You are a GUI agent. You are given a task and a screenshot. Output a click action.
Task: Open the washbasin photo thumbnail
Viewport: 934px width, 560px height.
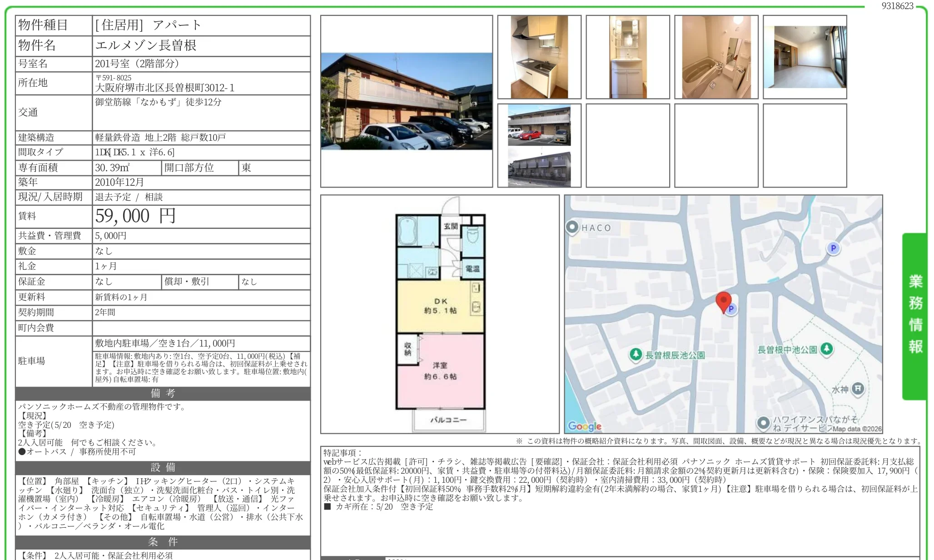(628, 57)
